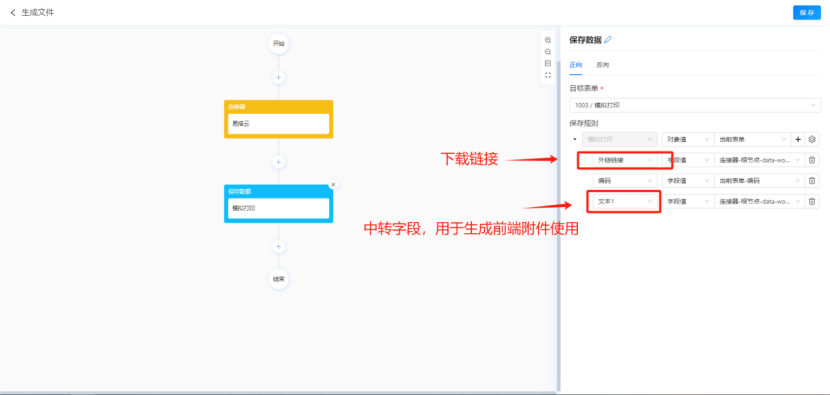Viewport: 830px width, 395px height.
Task: Add a node below the 开始 node
Action: [x=278, y=77]
